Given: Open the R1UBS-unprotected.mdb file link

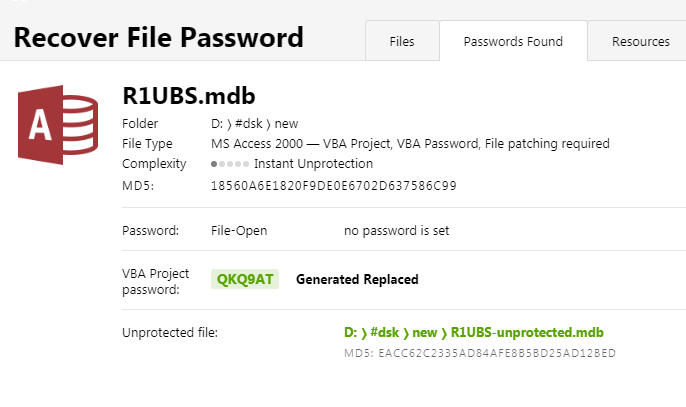Looking at the screenshot, I should (473, 332).
